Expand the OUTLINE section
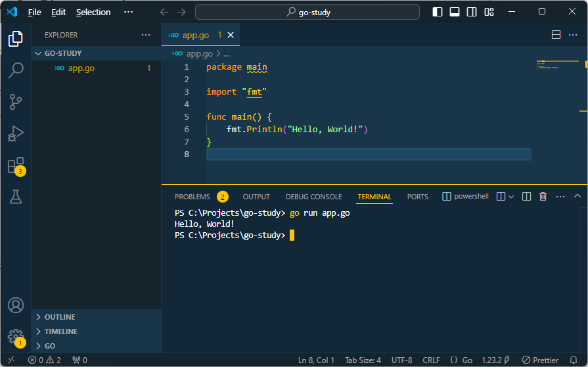Screen dimensions: 588x367 (x=60, y=317)
